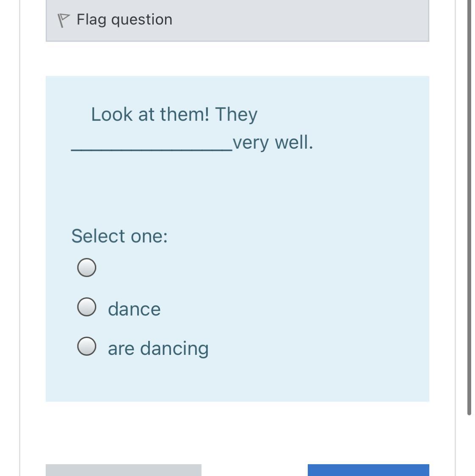
Task: Click the are dancing answer label
Action: tap(158, 348)
